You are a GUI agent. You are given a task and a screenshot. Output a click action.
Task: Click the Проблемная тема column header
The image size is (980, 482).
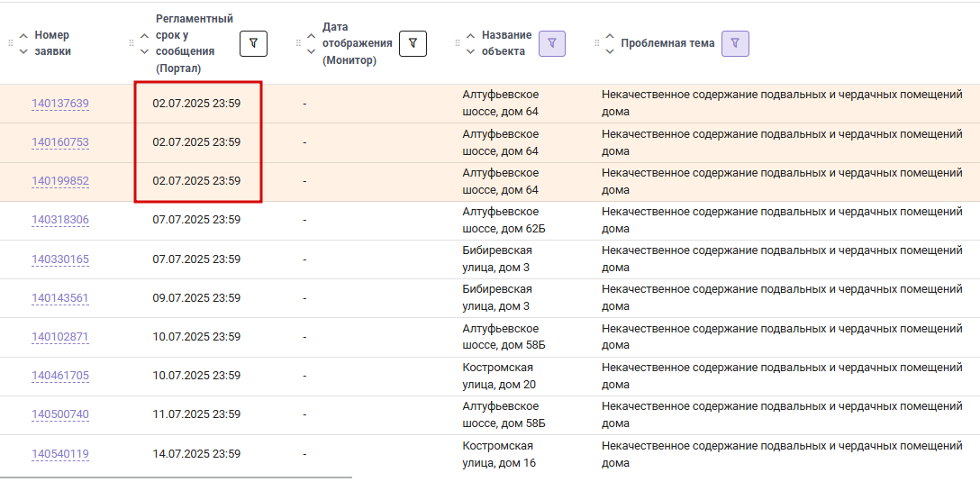[667, 43]
